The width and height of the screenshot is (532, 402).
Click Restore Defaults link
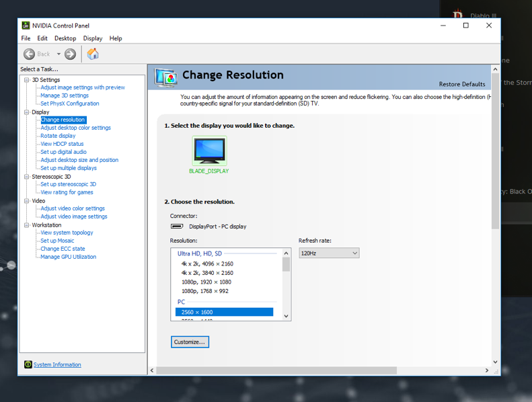tap(462, 84)
